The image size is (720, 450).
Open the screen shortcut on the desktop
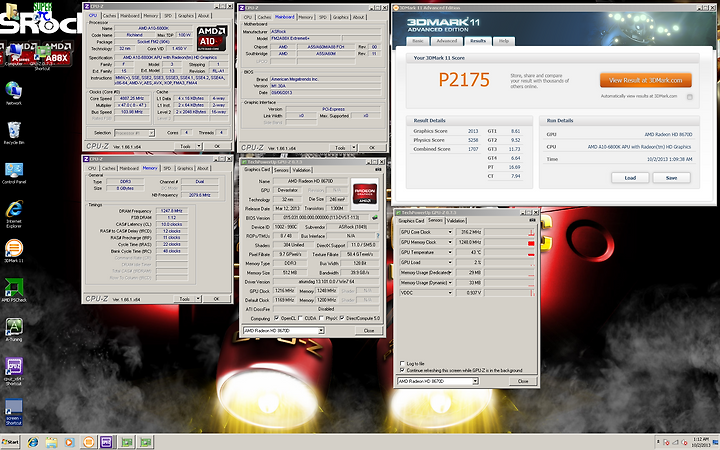coord(14,411)
